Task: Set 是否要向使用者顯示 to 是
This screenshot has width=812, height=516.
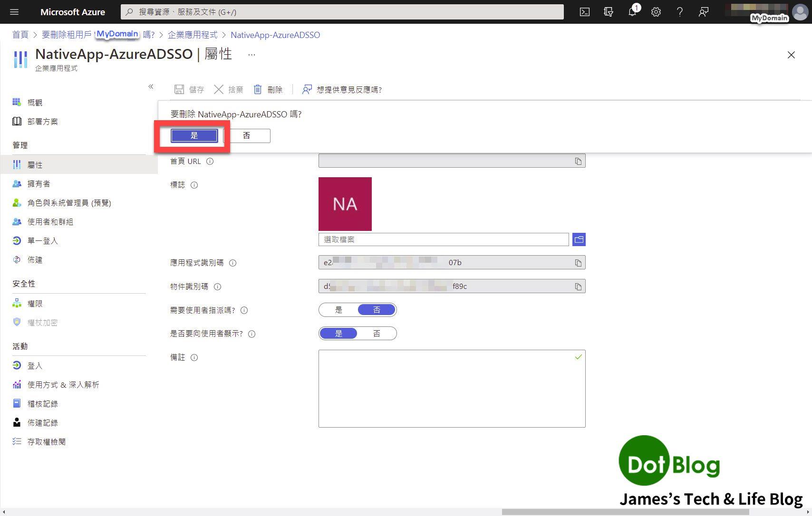Action: pyautogui.click(x=338, y=334)
